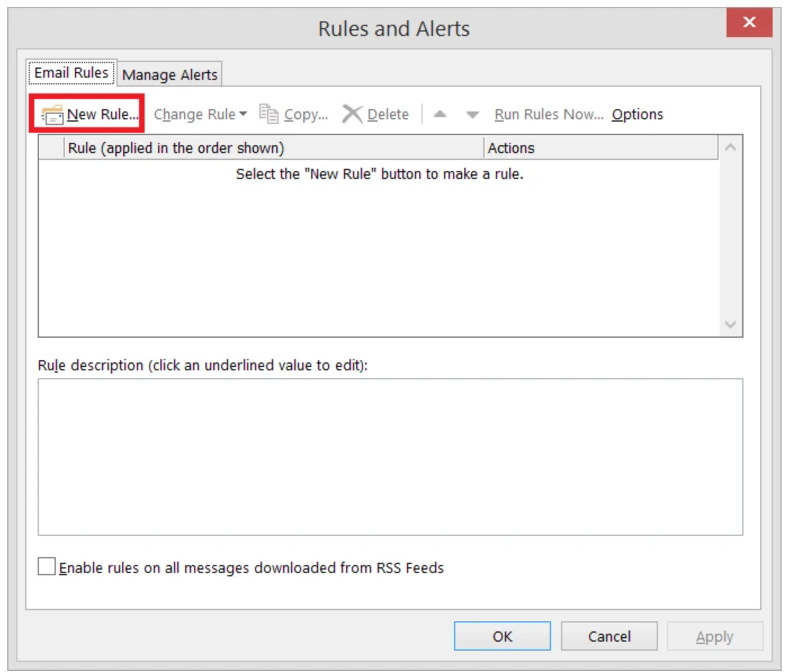Select the New Rule icon
789x672 pixels.
pyautogui.click(x=52, y=114)
